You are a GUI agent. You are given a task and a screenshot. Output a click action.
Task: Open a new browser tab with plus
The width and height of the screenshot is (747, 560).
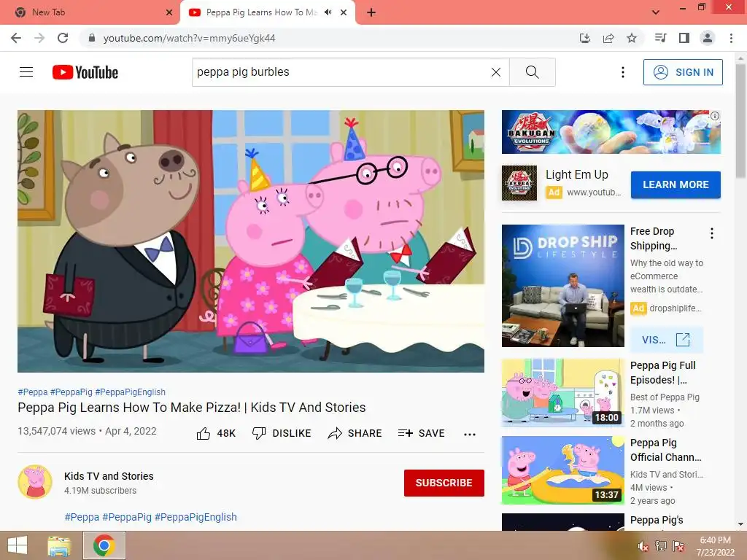click(371, 12)
